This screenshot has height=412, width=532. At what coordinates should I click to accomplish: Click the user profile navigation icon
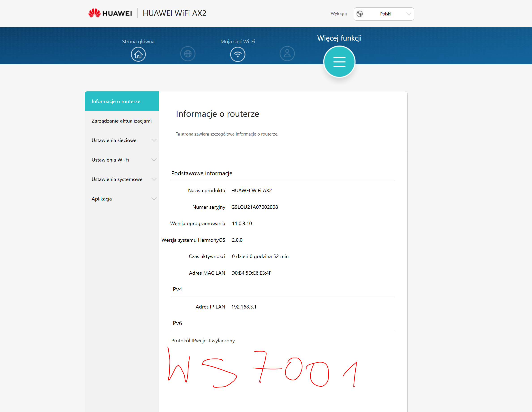tap(287, 54)
